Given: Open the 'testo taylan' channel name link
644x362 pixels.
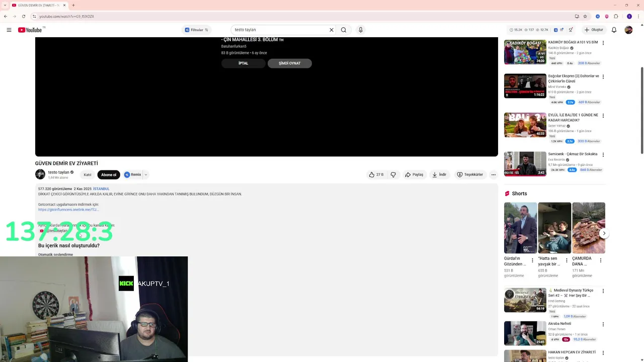Looking at the screenshot, I should pos(58,172).
